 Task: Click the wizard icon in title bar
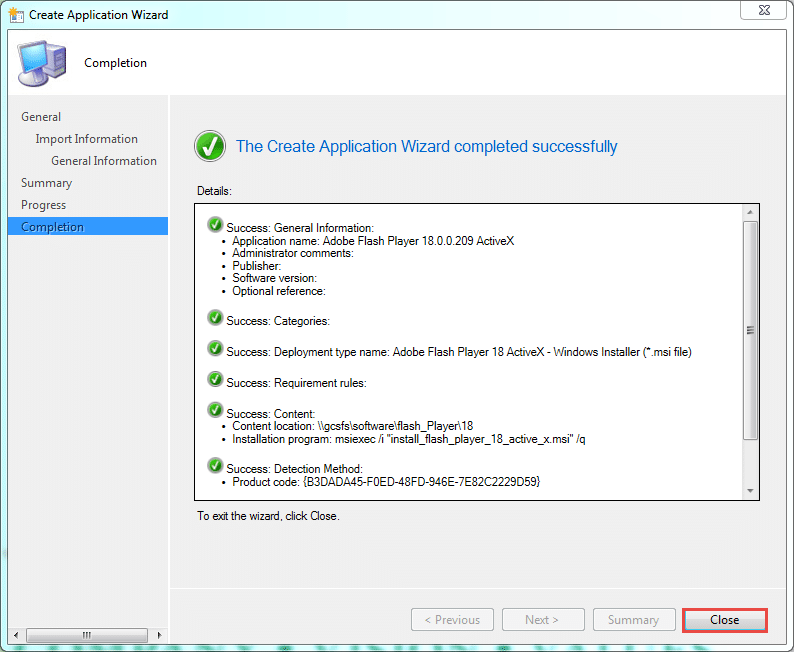click(x=15, y=15)
